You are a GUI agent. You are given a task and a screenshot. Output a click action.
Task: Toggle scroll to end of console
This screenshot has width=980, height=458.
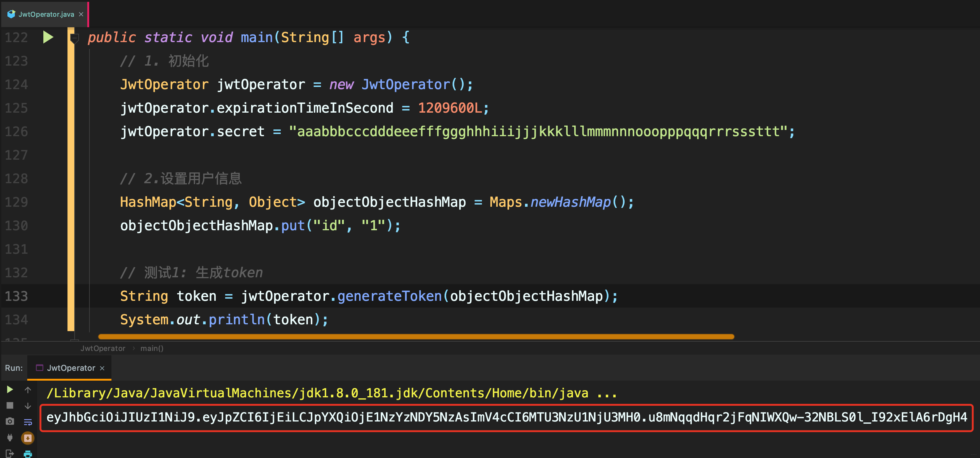click(28, 438)
